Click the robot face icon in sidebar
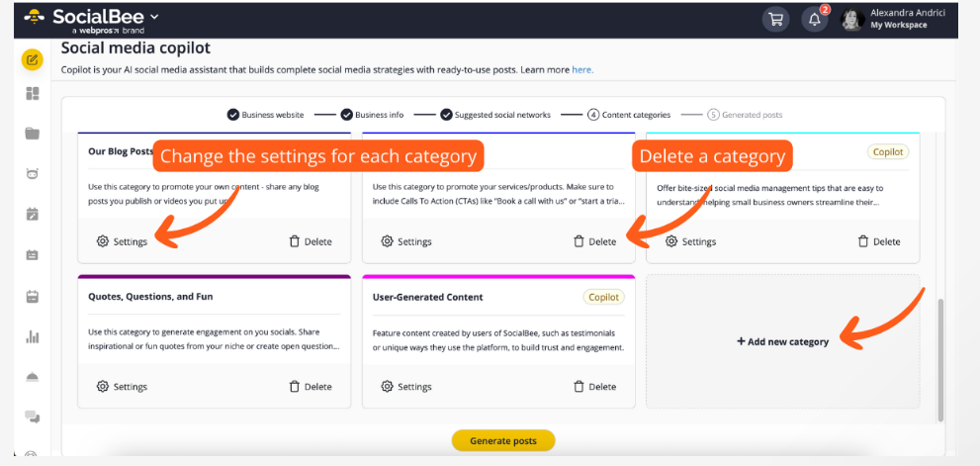 32,174
